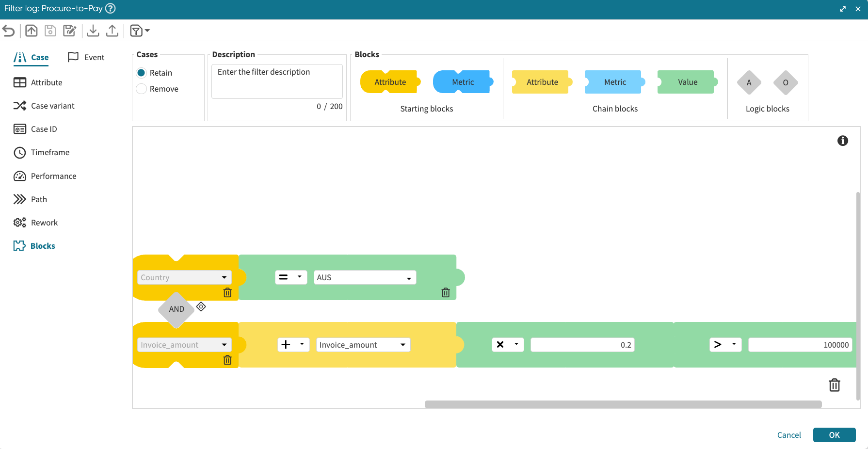Open the Country attribute dropdown

(x=184, y=277)
